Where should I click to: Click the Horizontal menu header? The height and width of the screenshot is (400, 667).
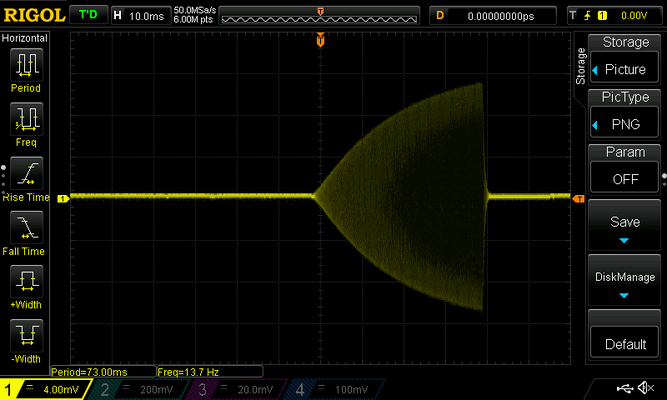coord(25,38)
